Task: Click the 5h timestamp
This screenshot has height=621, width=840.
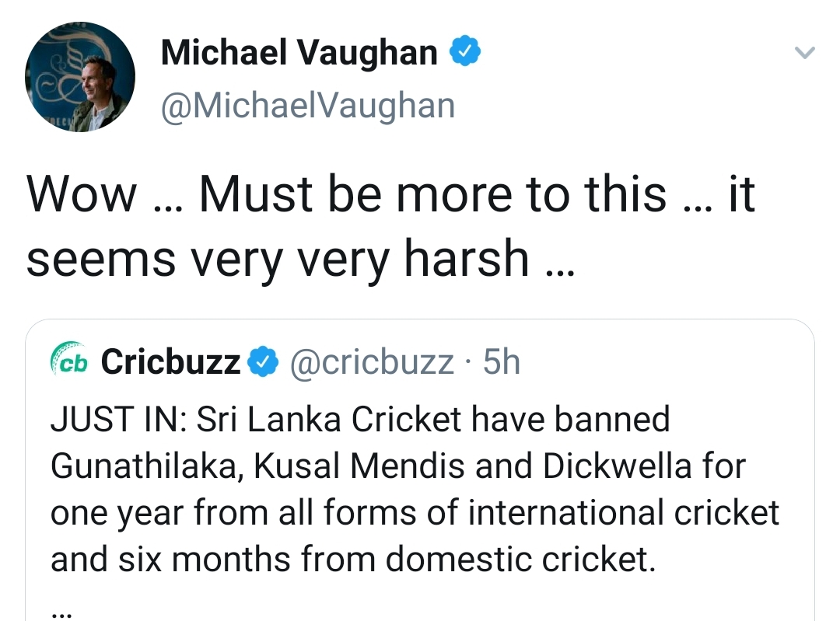Action: pos(502,362)
